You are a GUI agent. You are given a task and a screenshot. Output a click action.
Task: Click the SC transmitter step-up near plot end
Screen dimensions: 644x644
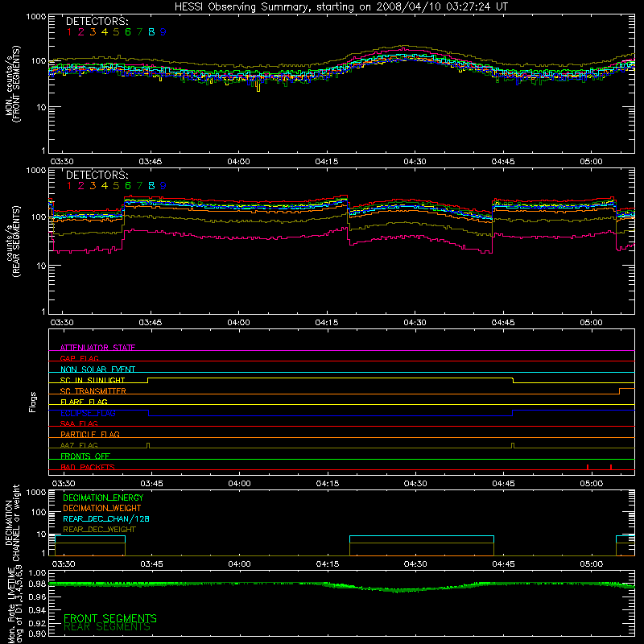point(619,391)
